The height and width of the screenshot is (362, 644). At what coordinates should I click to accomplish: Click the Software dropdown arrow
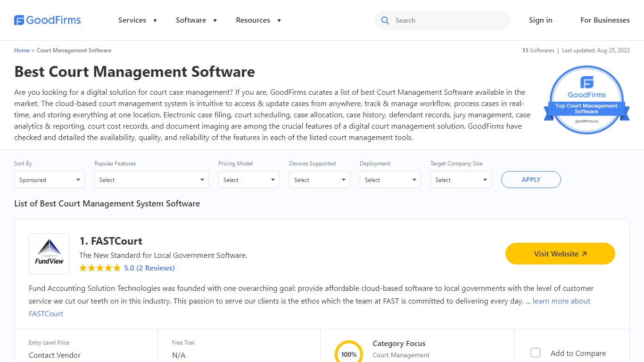point(215,21)
